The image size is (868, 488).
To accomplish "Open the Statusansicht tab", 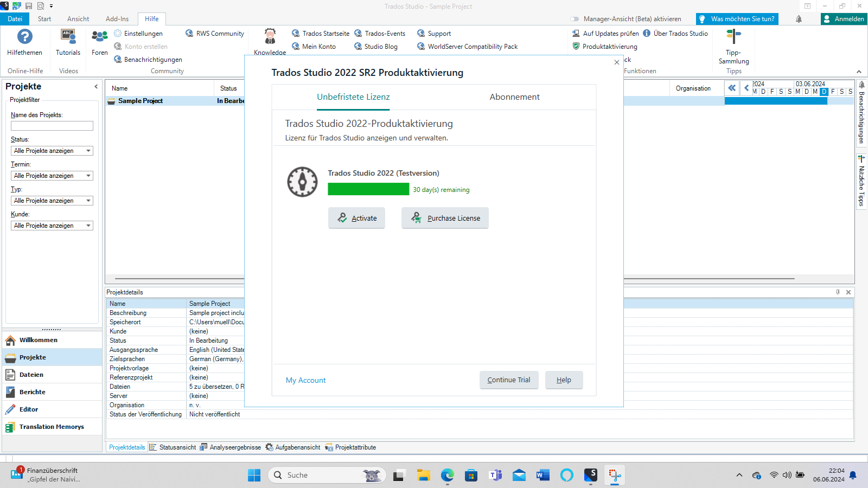I will pos(173,447).
